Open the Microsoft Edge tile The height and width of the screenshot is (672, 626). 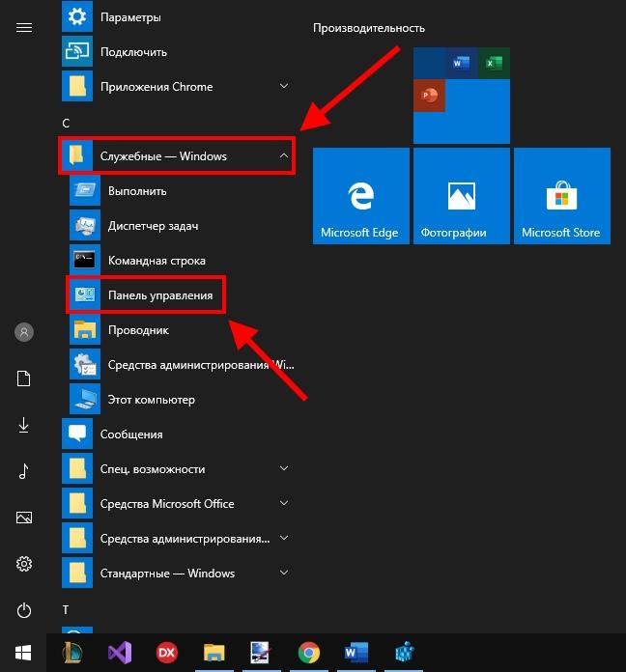tap(361, 196)
